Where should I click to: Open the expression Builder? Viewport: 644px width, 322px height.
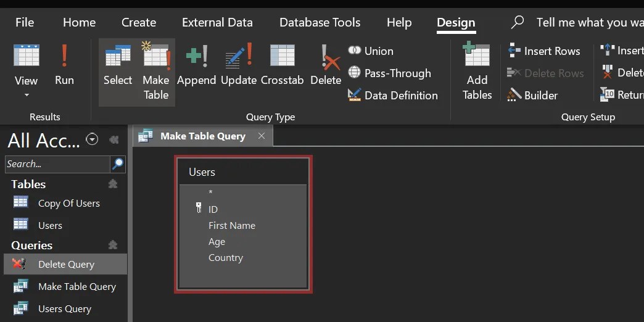coord(532,95)
